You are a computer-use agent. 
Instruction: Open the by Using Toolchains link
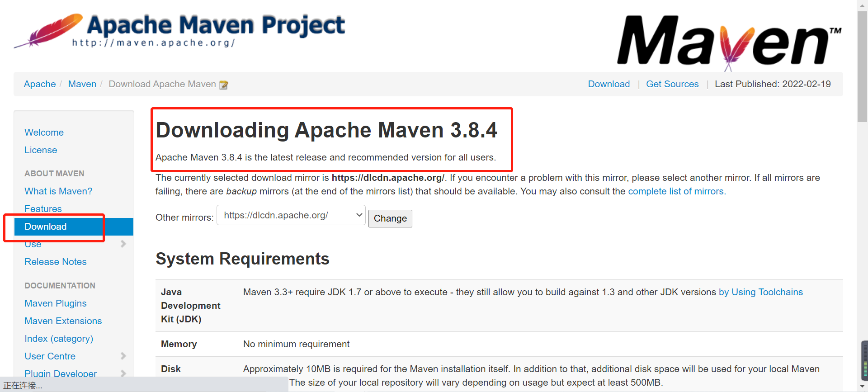point(761,292)
